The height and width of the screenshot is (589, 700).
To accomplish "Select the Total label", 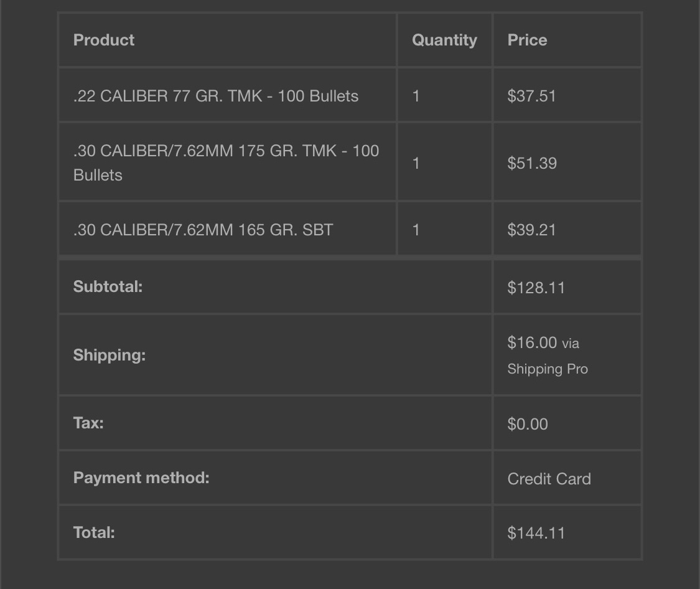I will 94,532.
